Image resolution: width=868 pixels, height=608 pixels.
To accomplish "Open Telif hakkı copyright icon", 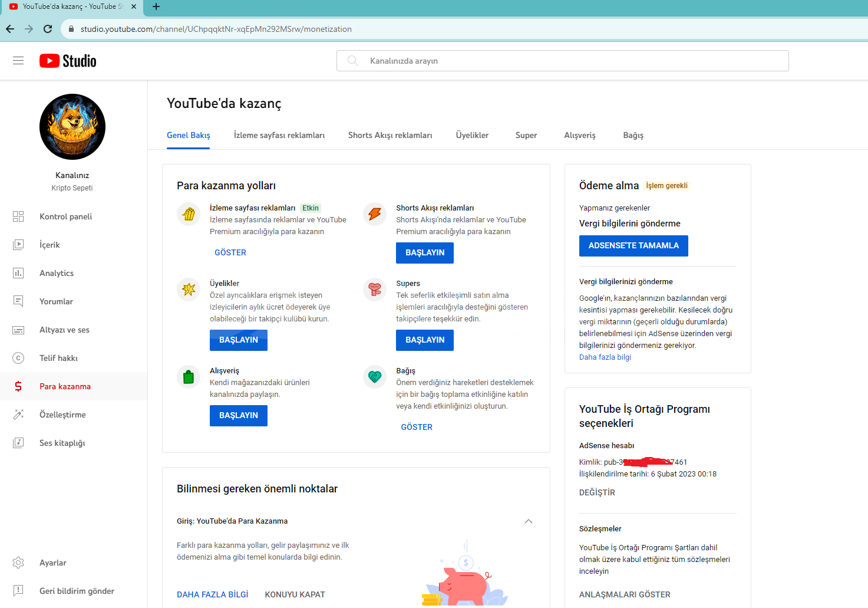I will tap(18, 358).
